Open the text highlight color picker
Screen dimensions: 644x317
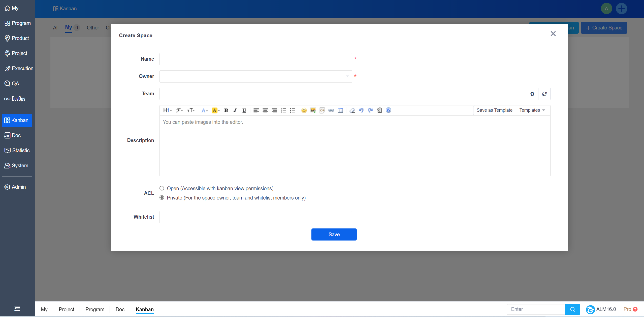tap(216, 110)
